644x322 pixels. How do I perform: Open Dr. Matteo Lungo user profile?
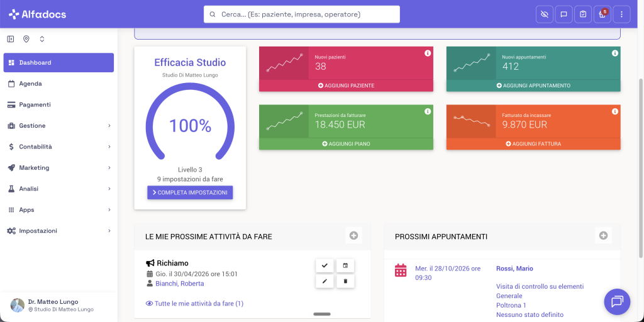(x=58, y=306)
